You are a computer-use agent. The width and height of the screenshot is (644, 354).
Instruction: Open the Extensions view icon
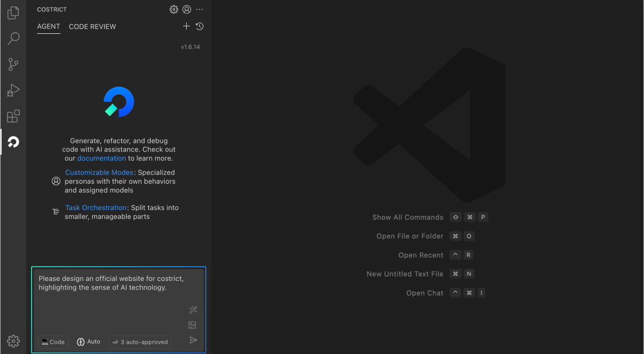(x=13, y=116)
